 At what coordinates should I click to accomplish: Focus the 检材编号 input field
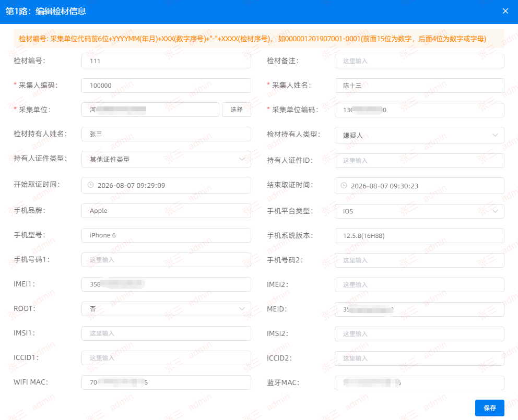coord(166,61)
